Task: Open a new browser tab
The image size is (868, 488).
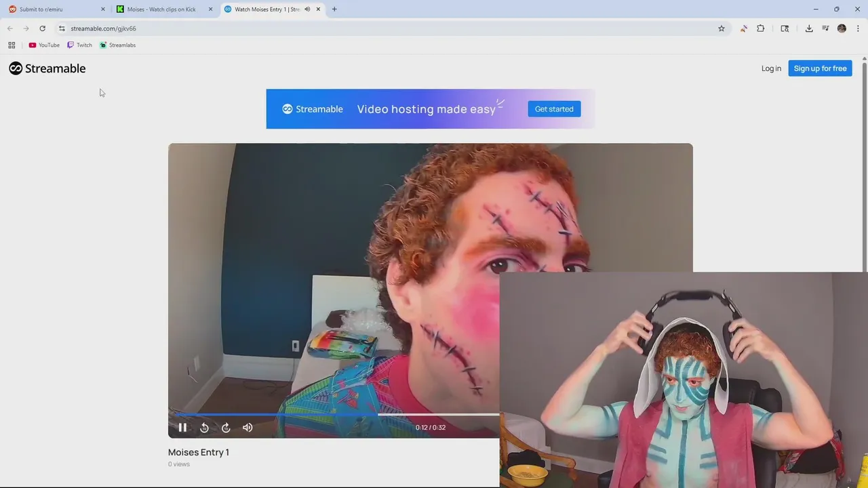Action: (x=334, y=9)
